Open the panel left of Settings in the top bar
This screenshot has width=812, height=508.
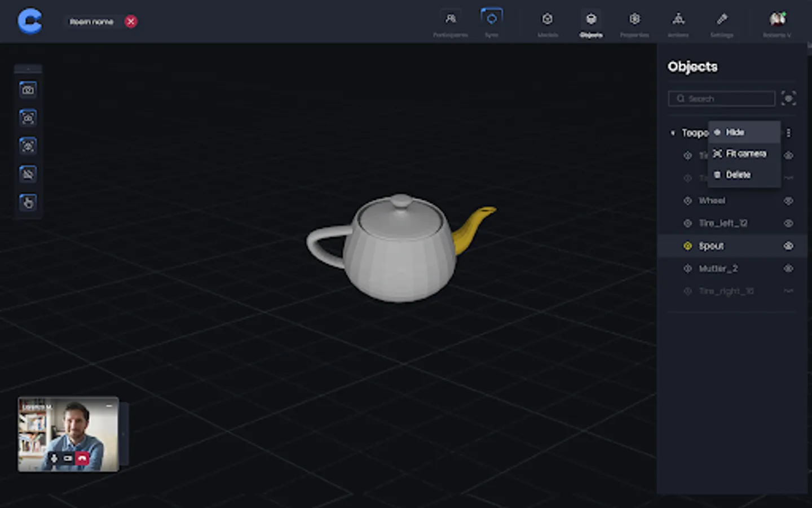(x=678, y=24)
